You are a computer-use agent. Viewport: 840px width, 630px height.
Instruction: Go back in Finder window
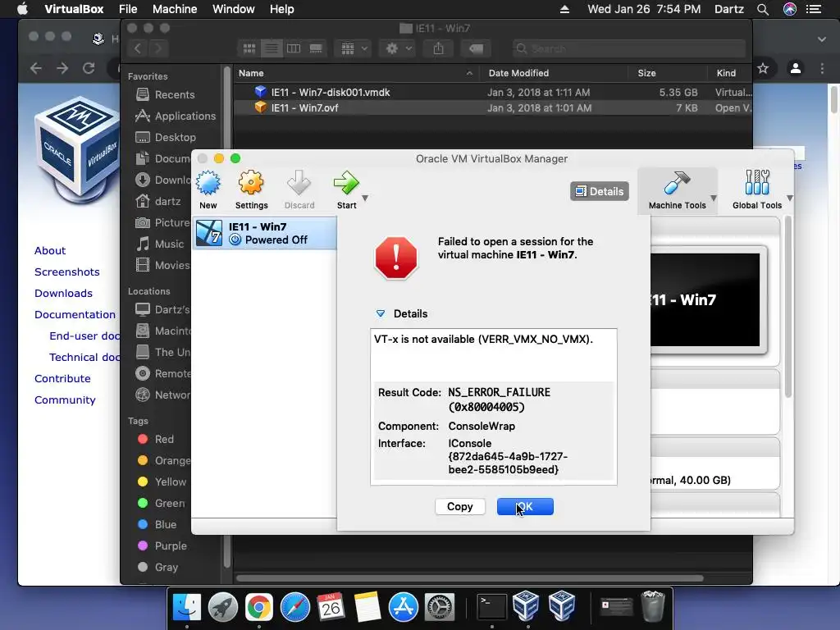(x=138, y=48)
